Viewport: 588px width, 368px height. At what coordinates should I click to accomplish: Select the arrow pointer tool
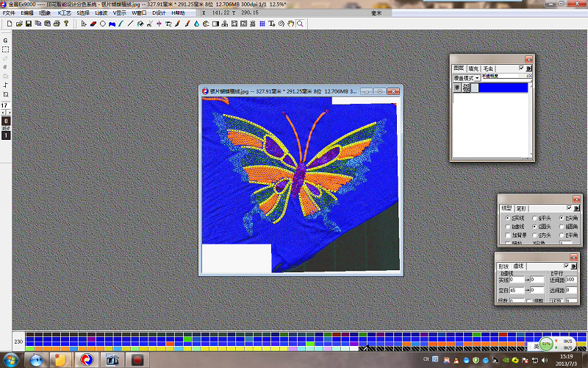pos(84,24)
